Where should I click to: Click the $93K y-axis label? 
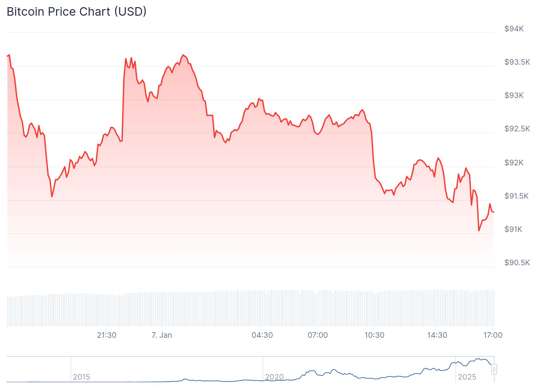(514, 95)
